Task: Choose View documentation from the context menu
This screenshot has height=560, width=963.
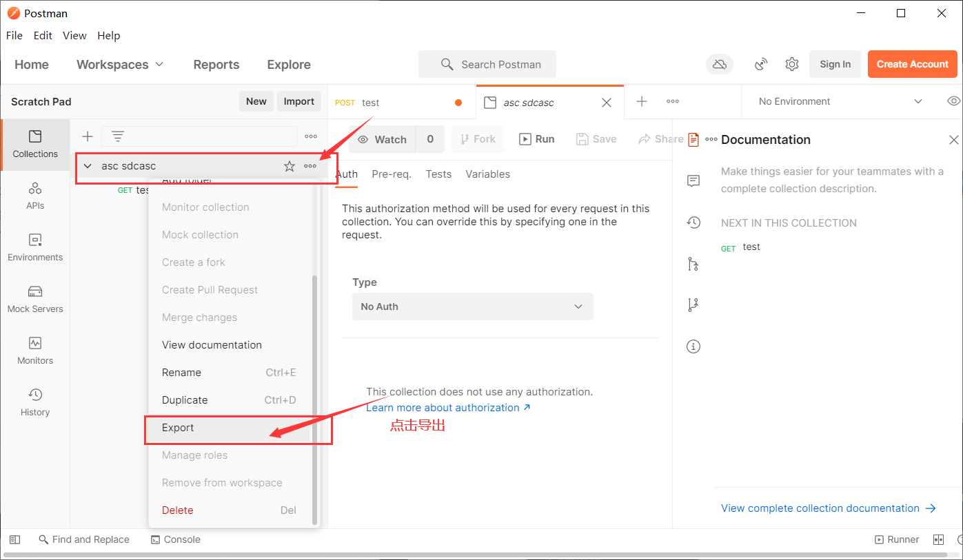Action: point(230,345)
